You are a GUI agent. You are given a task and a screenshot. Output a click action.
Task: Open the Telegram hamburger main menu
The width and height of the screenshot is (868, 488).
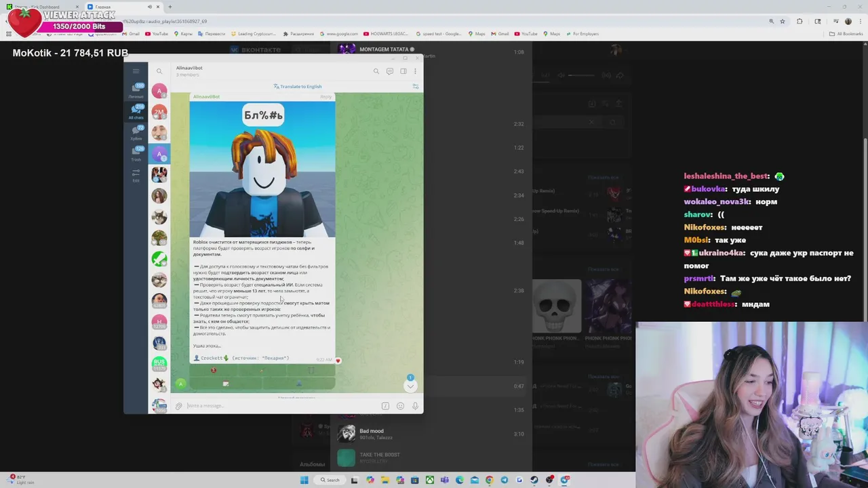pyautogui.click(x=136, y=71)
